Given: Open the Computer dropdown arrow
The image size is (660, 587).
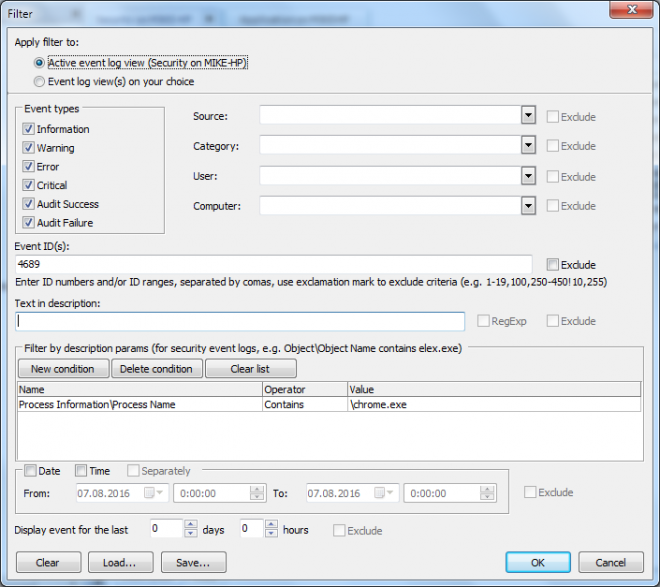Looking at the screenshot, I should pos(528,206).
